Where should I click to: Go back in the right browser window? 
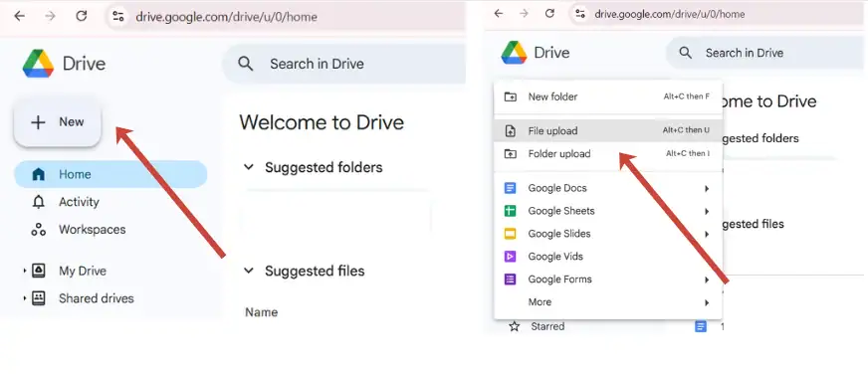pyautogui.click(x=499, y=14)
